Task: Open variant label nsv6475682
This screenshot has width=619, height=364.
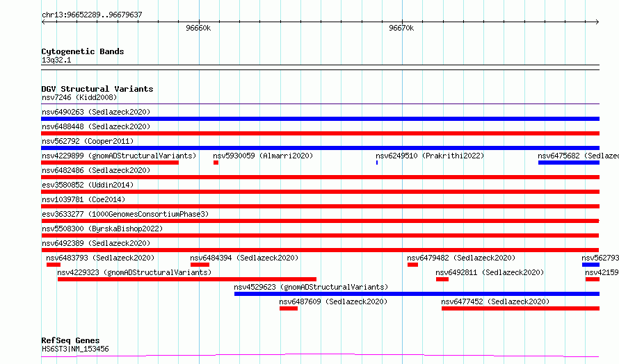Action: tap(578, 156)
